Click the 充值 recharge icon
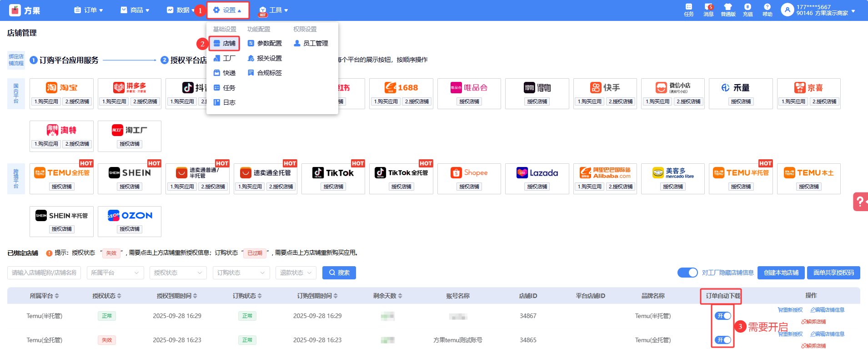The width and height of the screenshot is (868, 349). [x=748, y=10]
